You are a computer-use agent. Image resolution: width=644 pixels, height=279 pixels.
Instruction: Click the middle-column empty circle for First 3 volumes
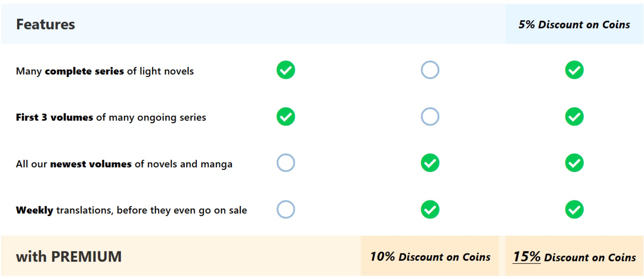click(x=430, y=117)
